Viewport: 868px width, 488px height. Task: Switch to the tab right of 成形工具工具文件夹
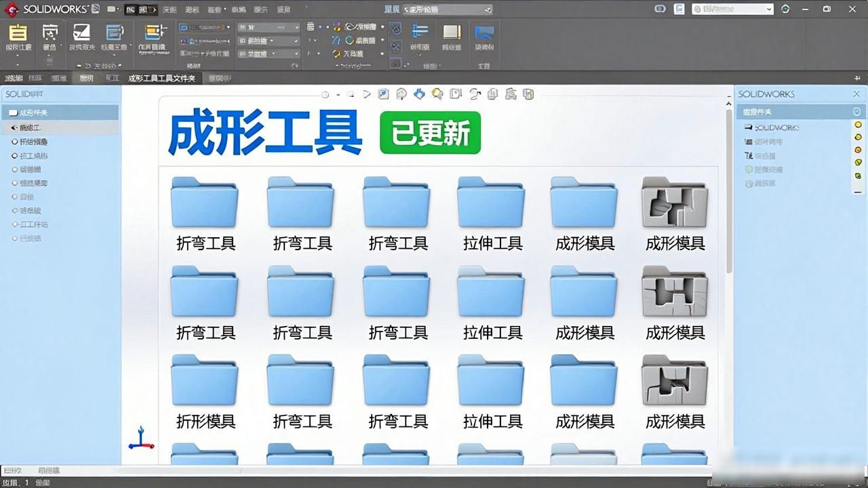pos(220,79)
